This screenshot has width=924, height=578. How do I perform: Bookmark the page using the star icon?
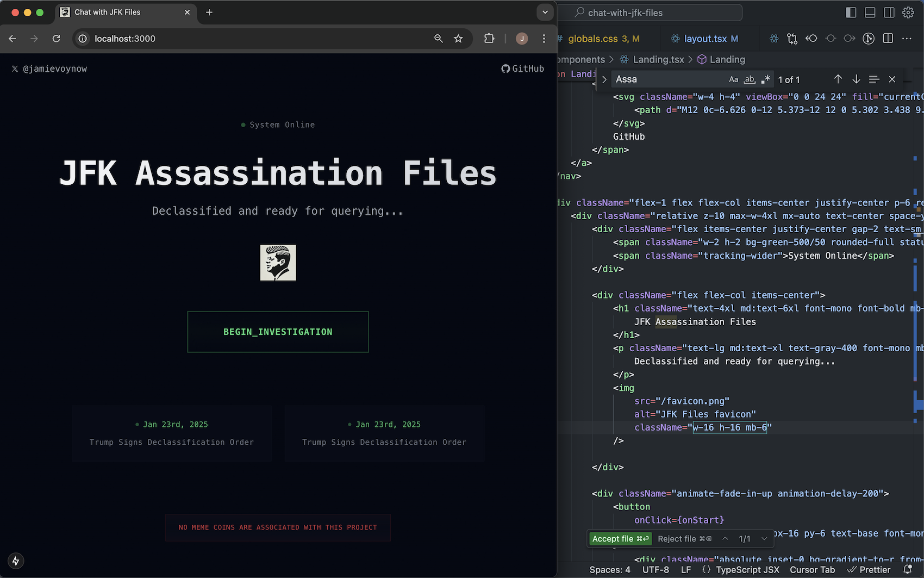pos(458,39)
